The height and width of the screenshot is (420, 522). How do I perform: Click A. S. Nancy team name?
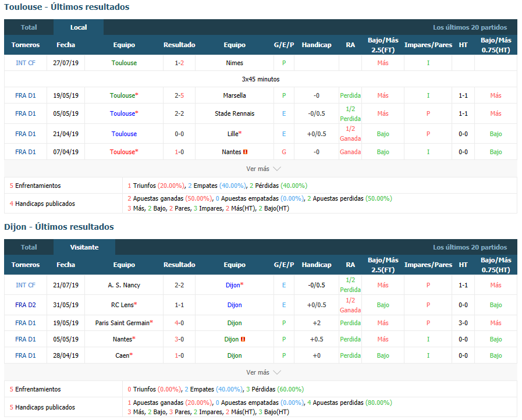[124, 285]
